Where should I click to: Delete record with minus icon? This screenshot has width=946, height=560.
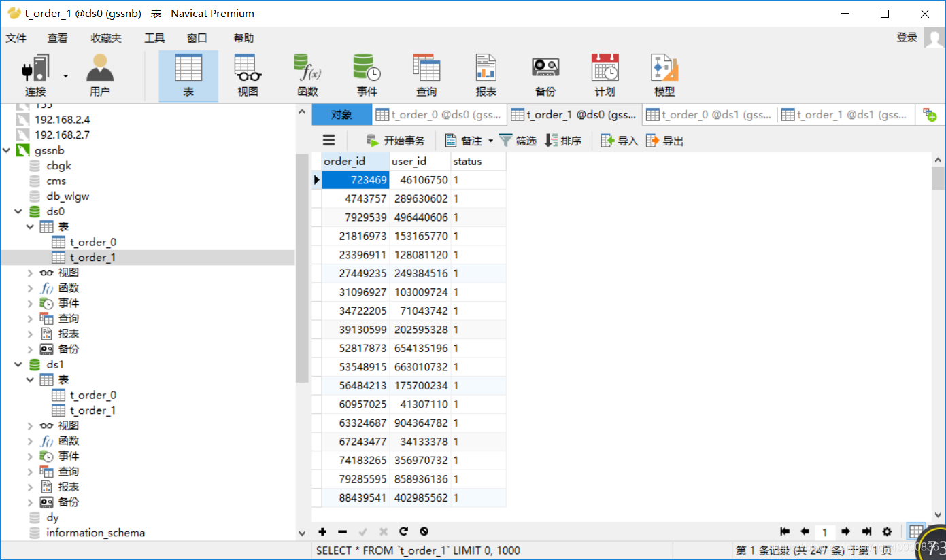[343, 531]
